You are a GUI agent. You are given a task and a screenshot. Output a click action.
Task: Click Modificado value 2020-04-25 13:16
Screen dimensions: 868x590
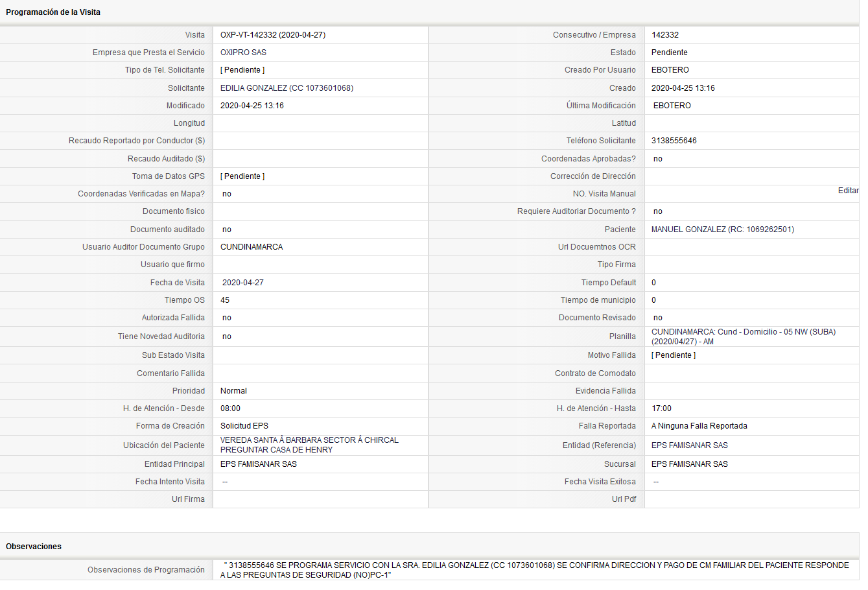pos(252,106)
